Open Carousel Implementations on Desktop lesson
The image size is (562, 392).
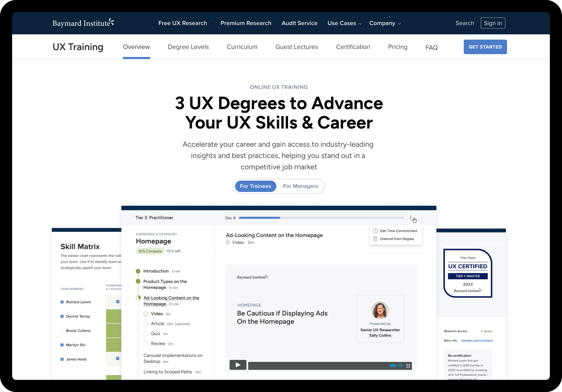[x=173, y=358]
